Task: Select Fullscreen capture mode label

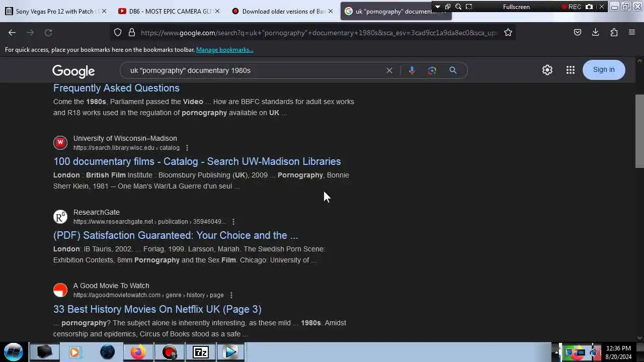Action: click(517, 7)
